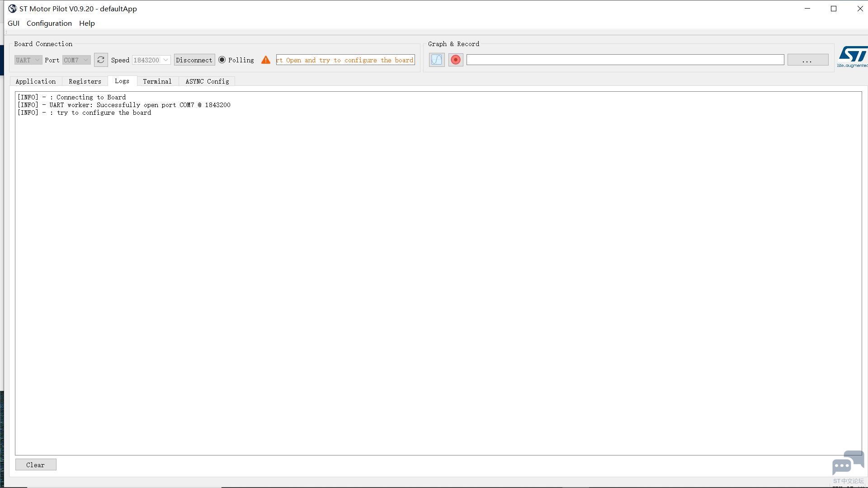This screenshot has width=868, height=488.
Task: Click the Disconnect button
Action: 194,60
